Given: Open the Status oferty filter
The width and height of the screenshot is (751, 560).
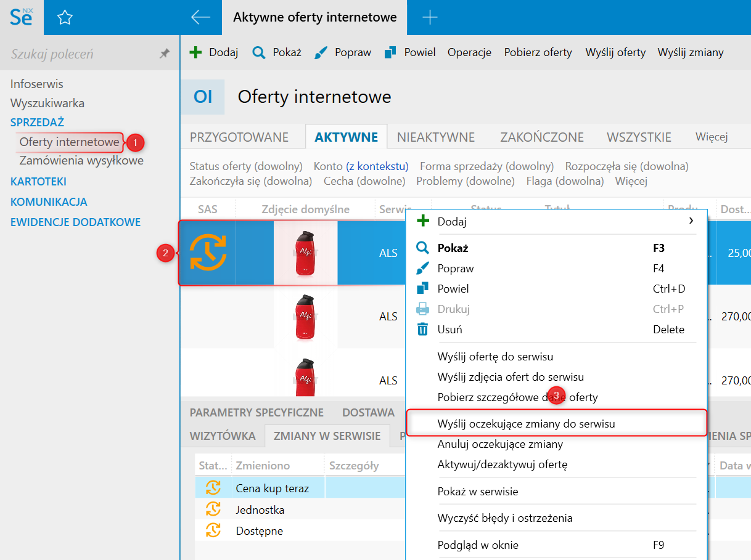Looking at the screenshot, I should tap(246, 166).
